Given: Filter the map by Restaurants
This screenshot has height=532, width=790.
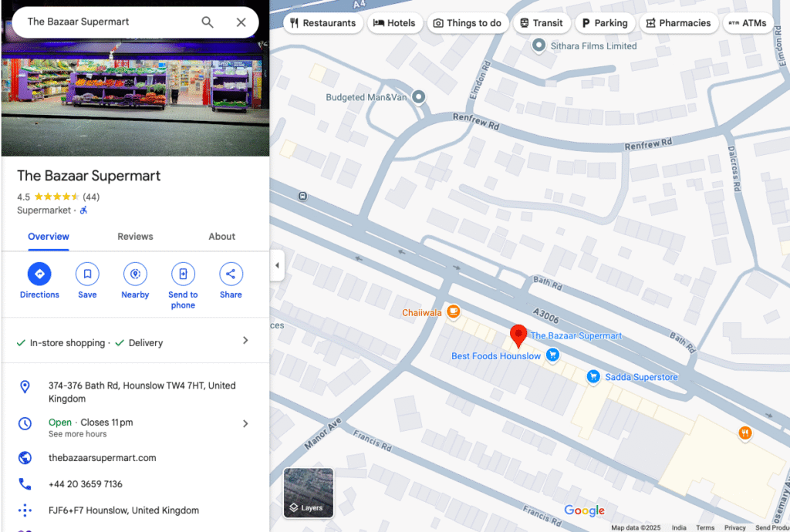Looking at the screenshot, I should pos(323,23).
